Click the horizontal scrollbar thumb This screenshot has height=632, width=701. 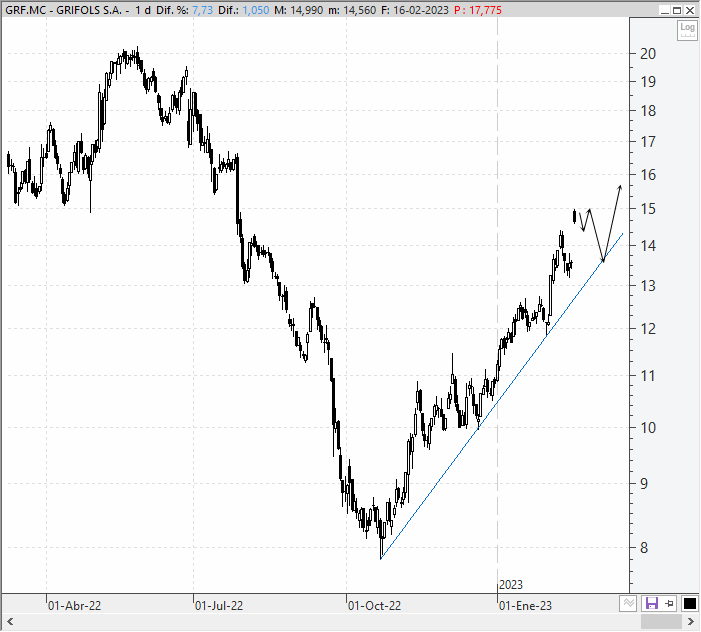point(661,622)
